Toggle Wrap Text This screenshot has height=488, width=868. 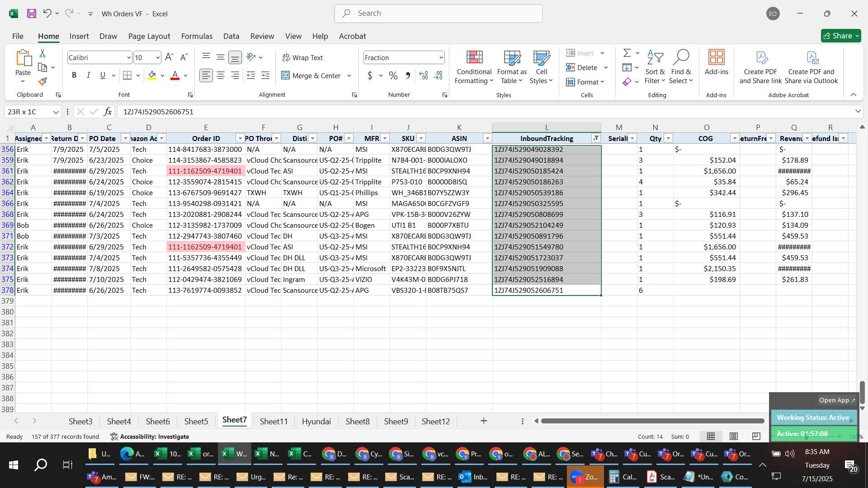click(302, 57)
